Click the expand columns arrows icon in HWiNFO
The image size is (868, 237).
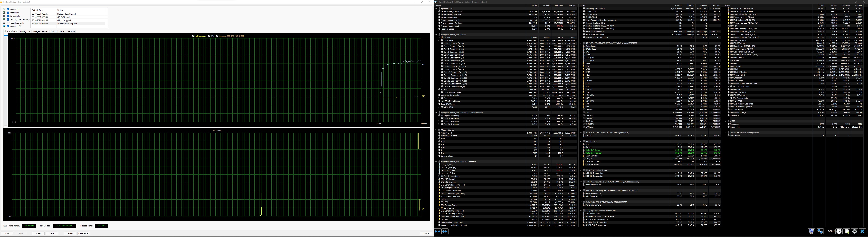click(437, 231)
